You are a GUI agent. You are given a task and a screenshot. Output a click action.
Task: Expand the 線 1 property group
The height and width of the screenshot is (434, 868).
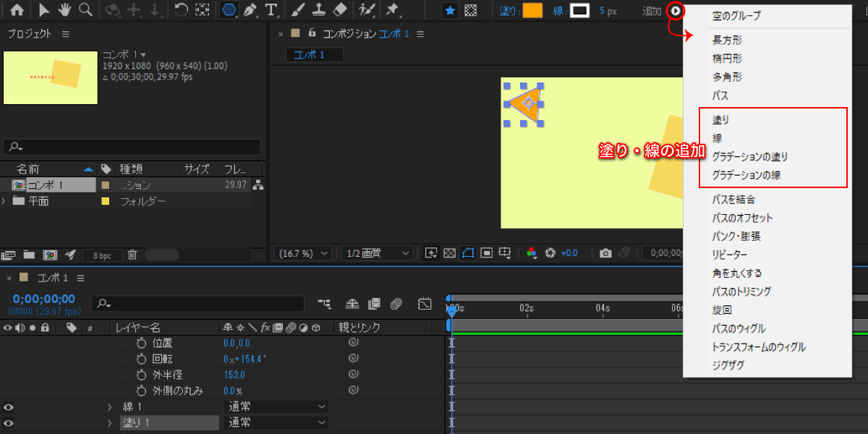pos(110,407)
